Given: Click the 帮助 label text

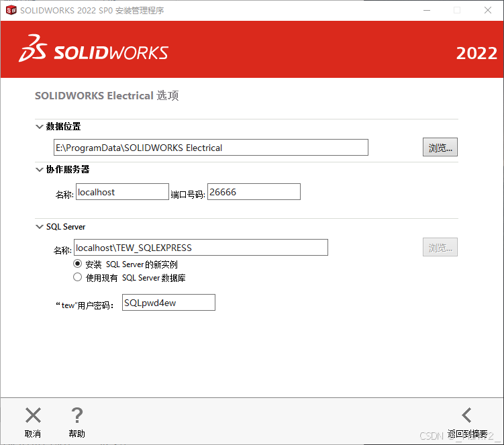Looking at the screenshot, I should click(77, 434).
